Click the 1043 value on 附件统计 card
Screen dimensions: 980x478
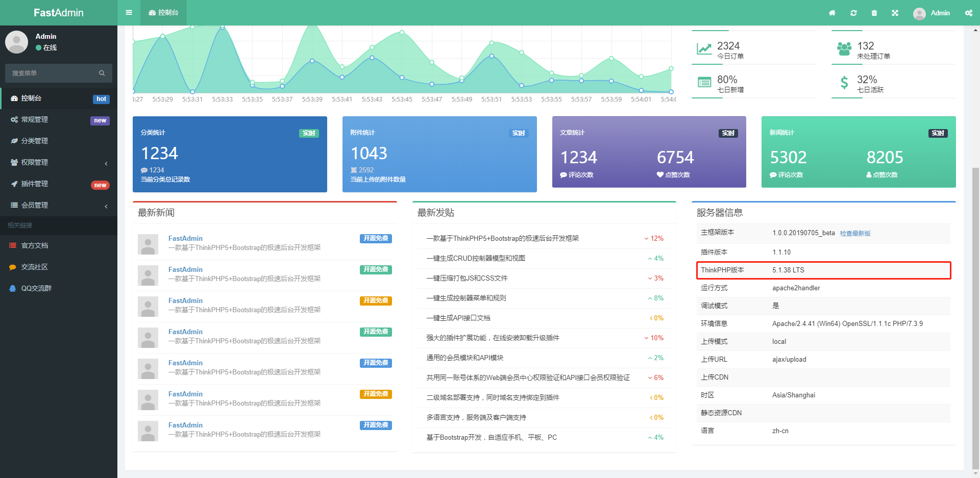(x=369, y=153)
